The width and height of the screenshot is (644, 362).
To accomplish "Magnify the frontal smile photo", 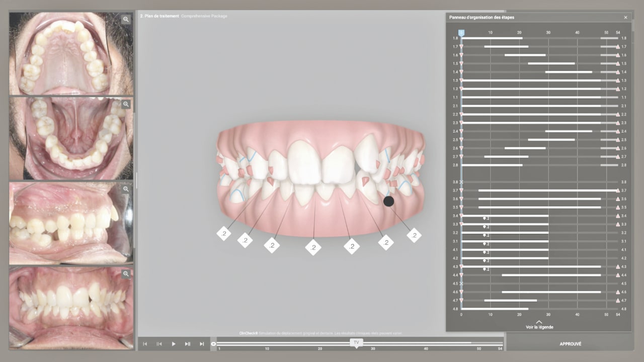I will 126,274.
